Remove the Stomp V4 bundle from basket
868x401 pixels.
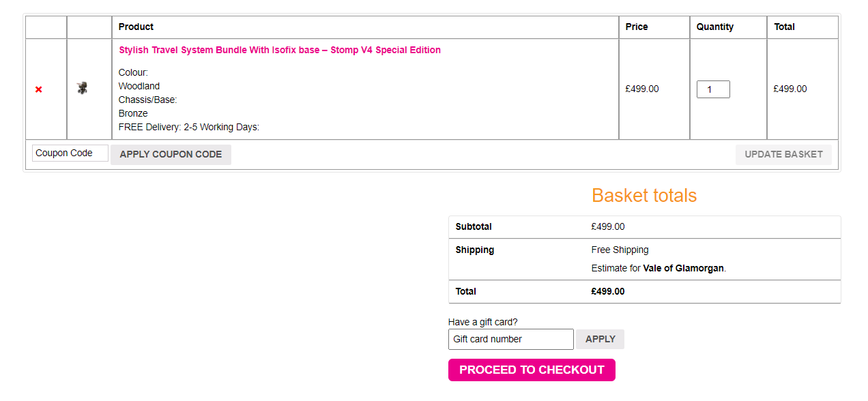point(39,89)
